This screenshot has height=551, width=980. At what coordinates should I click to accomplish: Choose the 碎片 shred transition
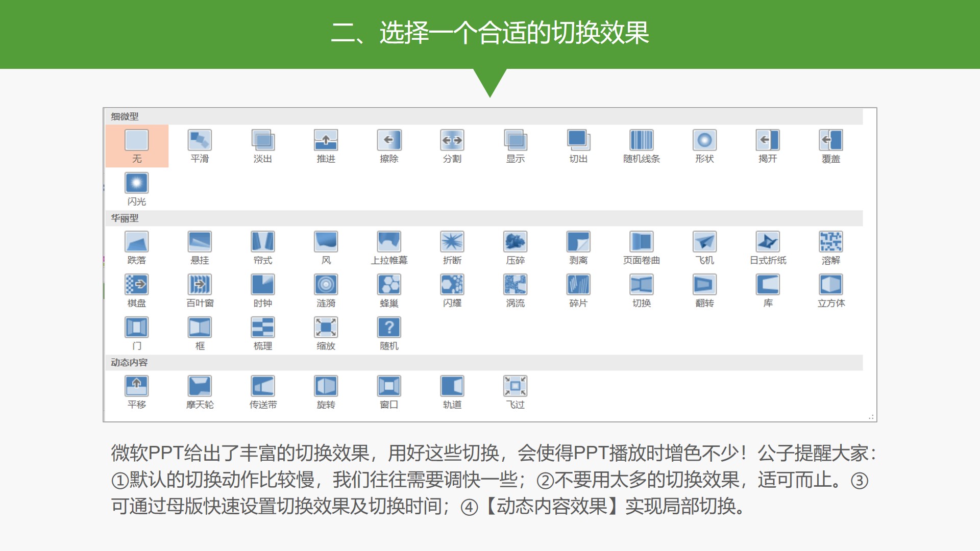[578, 290]
